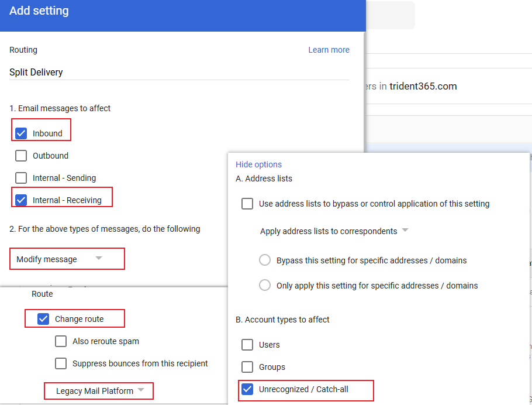
Task: Enable Also reroute spam
Action: 61,341
